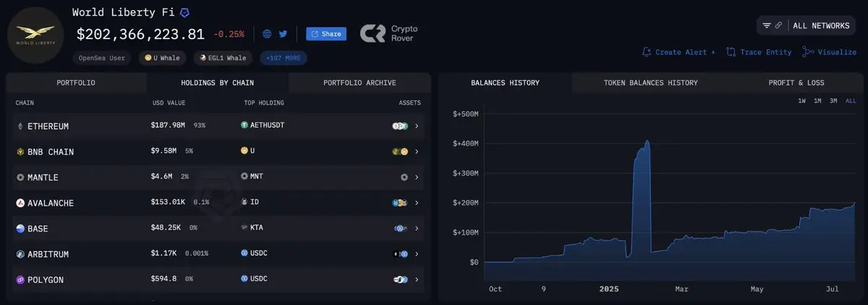Click the chain link icon beside All Networks

coord(779,25)
